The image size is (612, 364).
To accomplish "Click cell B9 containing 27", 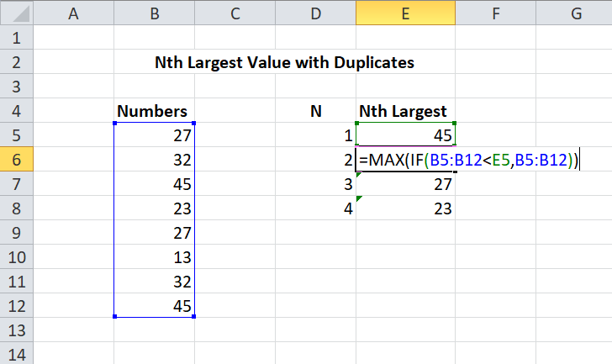I will pos(155,233).
